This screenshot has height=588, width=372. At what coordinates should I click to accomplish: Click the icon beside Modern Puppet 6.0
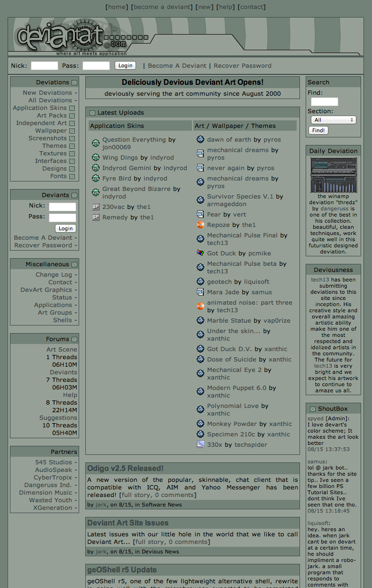(x=200, y=391)
